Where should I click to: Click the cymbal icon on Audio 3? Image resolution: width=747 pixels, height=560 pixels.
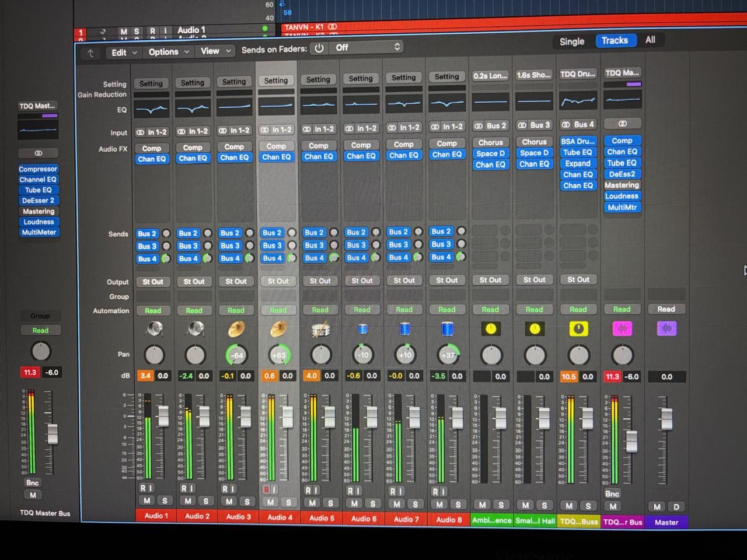(x=236, y=330)
